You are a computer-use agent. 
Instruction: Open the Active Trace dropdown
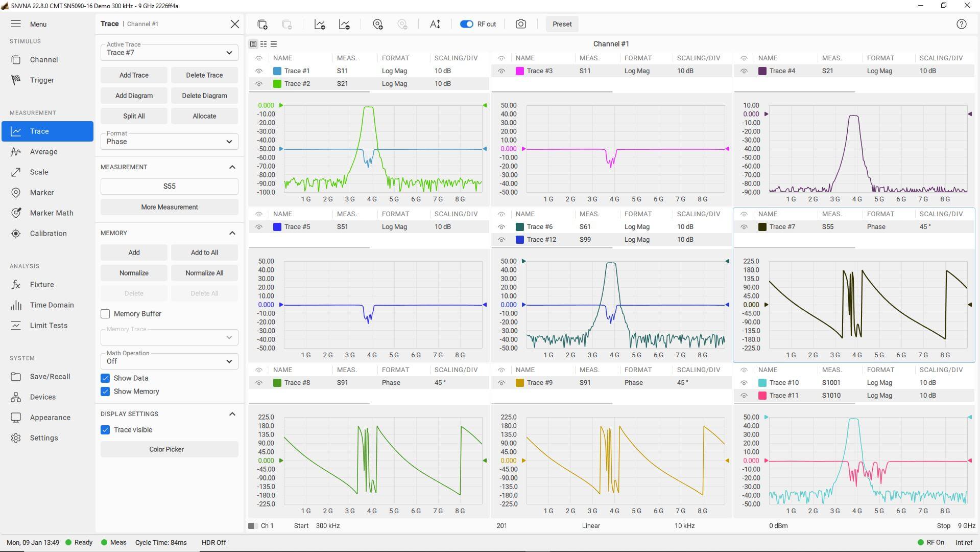[169, 52]
